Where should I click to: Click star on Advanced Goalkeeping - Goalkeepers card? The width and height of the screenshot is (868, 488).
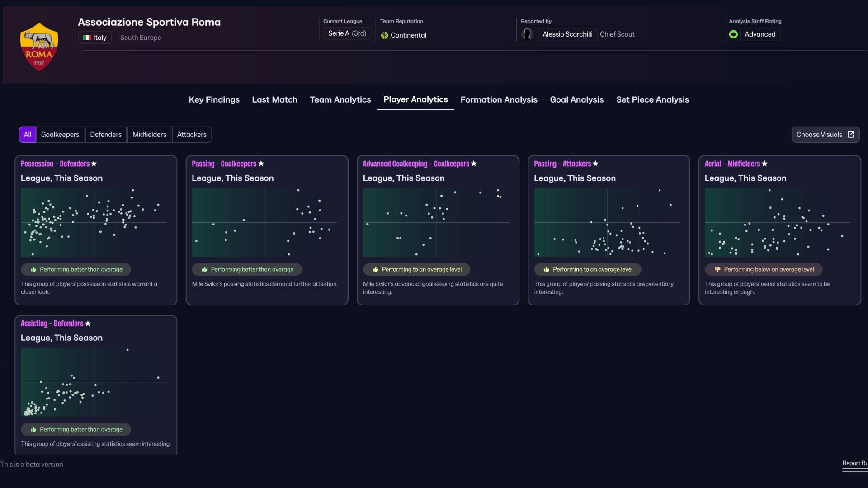[474, 164]
